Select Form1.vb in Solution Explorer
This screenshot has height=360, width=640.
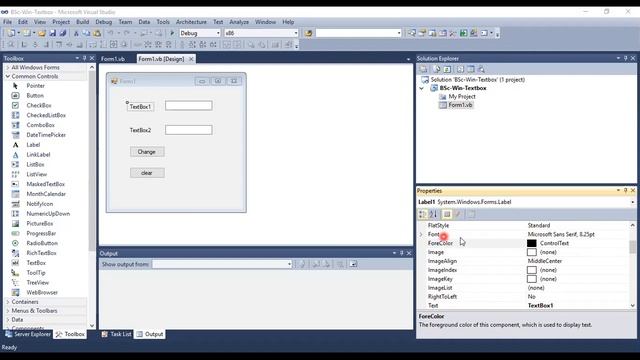coord(460,105)
